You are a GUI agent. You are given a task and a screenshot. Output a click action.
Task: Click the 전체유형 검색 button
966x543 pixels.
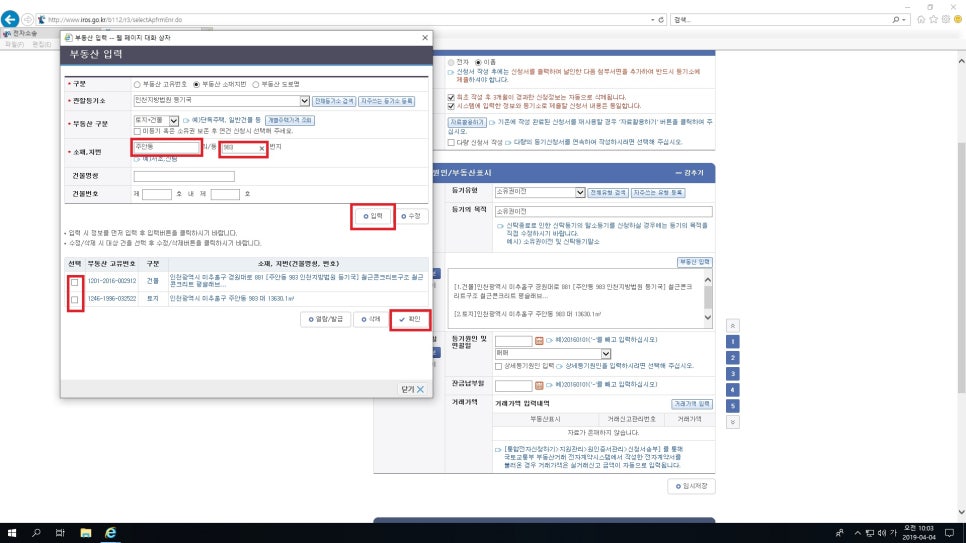coord(607,193)
